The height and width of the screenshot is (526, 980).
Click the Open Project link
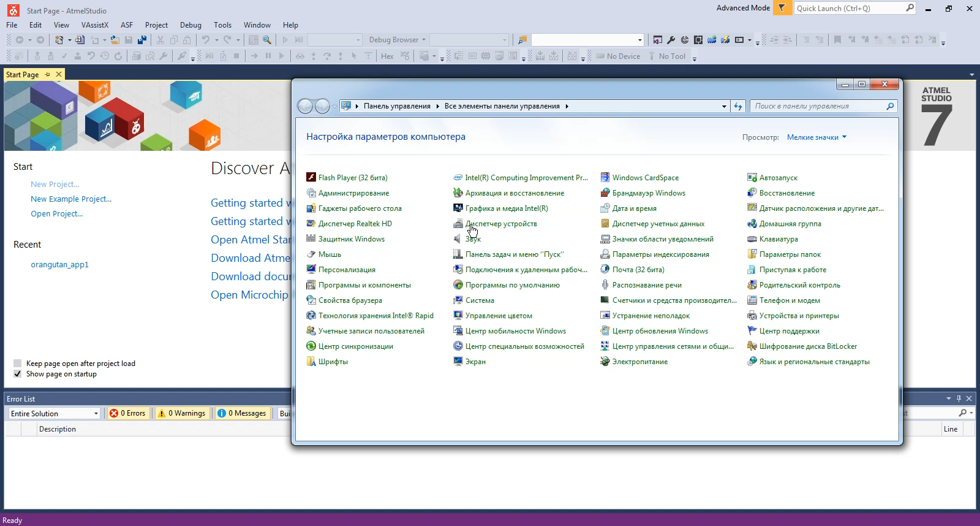(x=56, y=213)
